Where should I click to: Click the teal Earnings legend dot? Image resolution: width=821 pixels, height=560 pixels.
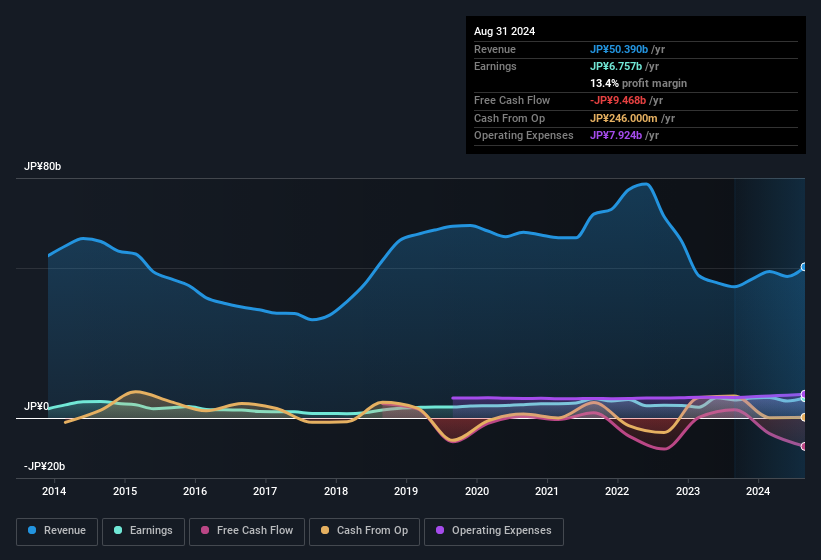pos(118,531)
